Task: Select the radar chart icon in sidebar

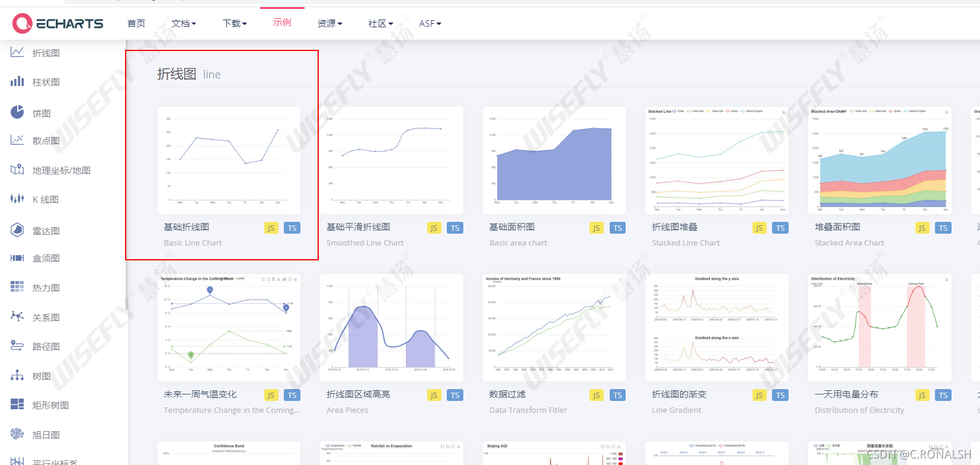Action: click(x=17, y=230)
